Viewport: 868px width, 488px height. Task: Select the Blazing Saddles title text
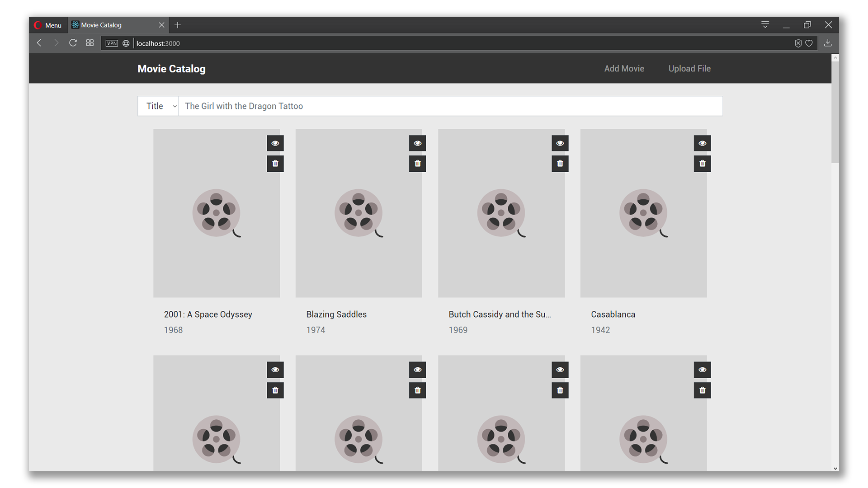[336, 314]
